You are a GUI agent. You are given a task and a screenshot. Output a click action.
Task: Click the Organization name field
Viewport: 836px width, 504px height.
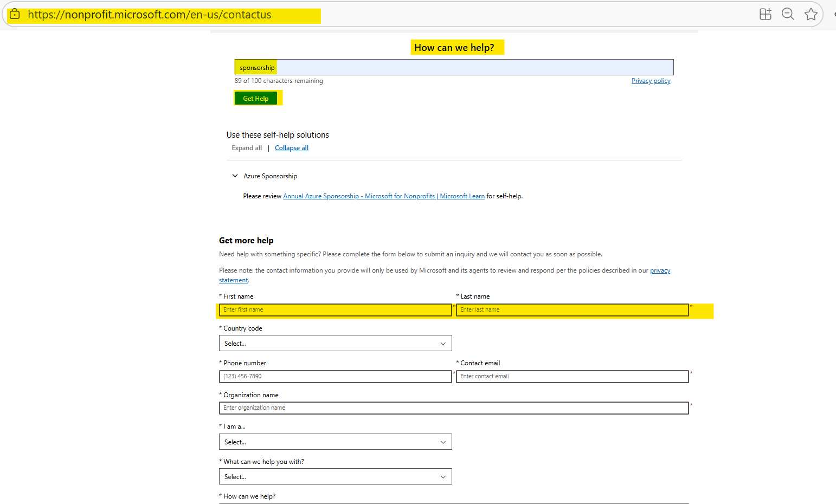(x=454, y=408)
